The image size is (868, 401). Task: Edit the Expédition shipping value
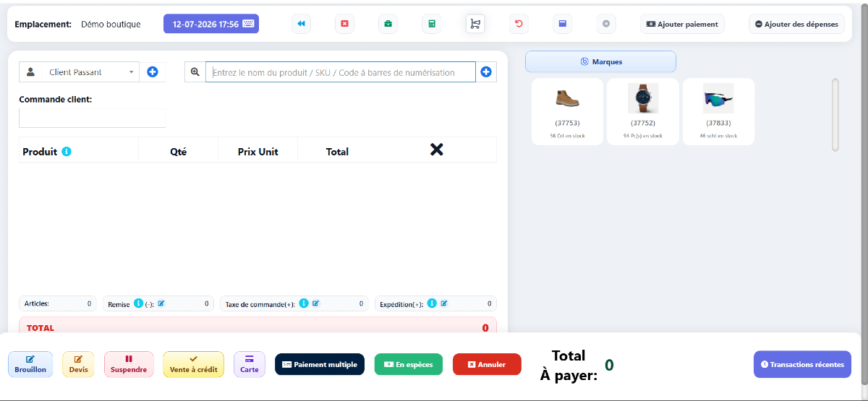click(x=444, y=303)
